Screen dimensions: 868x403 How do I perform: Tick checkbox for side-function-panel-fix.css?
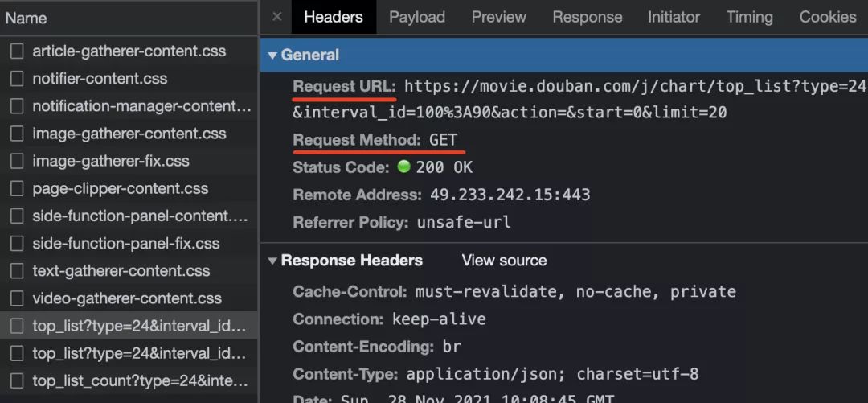pos(17,244)
